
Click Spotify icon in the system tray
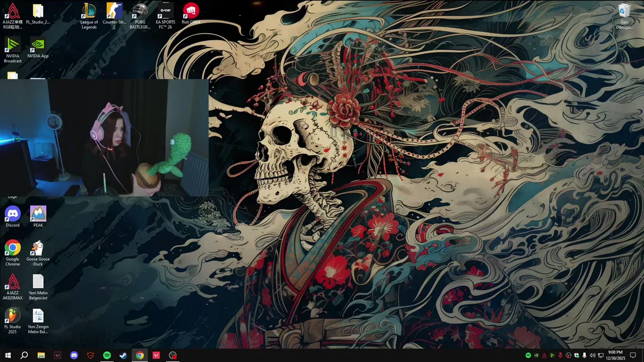pos(528,355)
